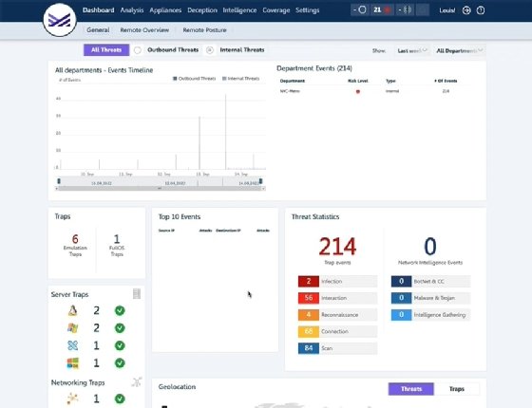Open the Settings menu
Screen dimensions: 532x408
(x=308, y=10)
